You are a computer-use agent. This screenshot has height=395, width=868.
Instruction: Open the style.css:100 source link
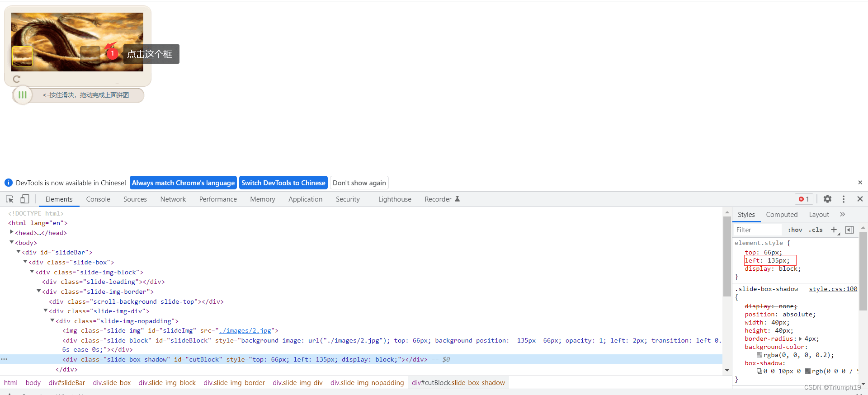pyautogui.click(x=833, y=289)
